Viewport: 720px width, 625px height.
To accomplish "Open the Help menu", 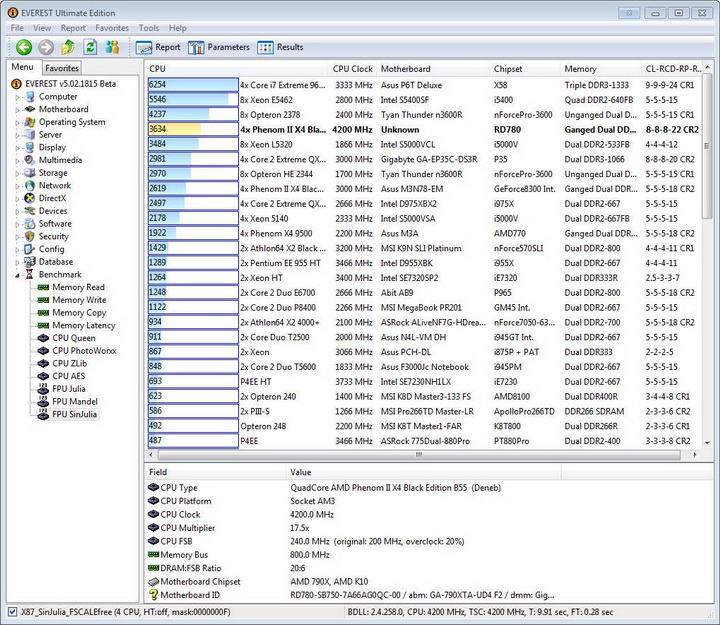I will click(177, 28).
